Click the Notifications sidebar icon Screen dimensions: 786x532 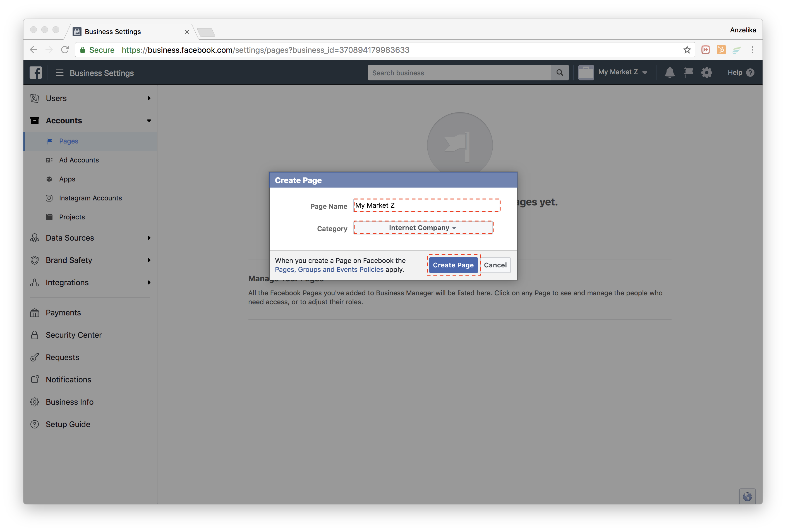35,380
